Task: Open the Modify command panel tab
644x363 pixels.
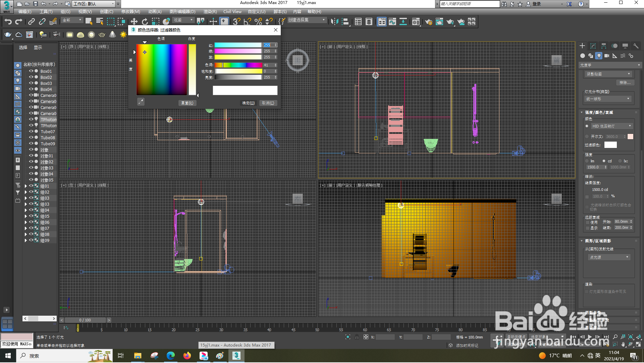Action: point(593,46)
